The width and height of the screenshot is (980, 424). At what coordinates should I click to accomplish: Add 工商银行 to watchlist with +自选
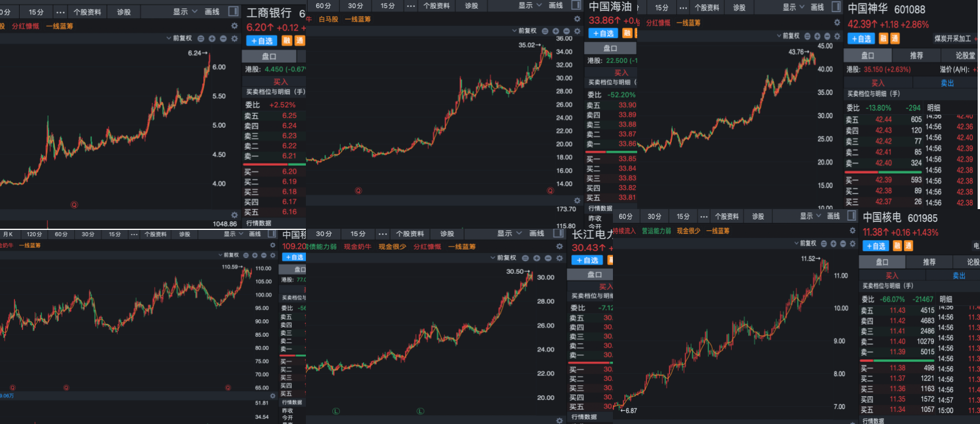point(262,41)
